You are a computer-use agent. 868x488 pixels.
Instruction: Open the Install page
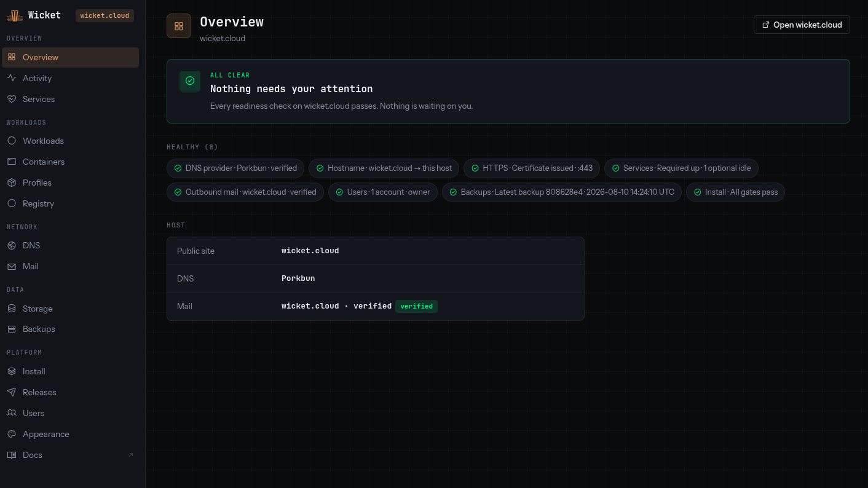70,371
